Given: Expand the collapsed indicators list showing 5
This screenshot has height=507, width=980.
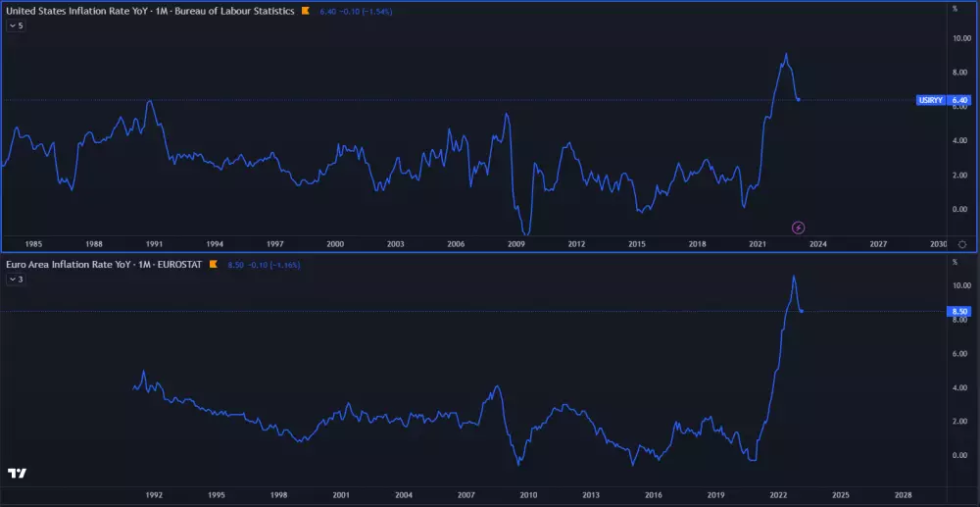Looking at the screenshot, I should [x=16, y=25].
